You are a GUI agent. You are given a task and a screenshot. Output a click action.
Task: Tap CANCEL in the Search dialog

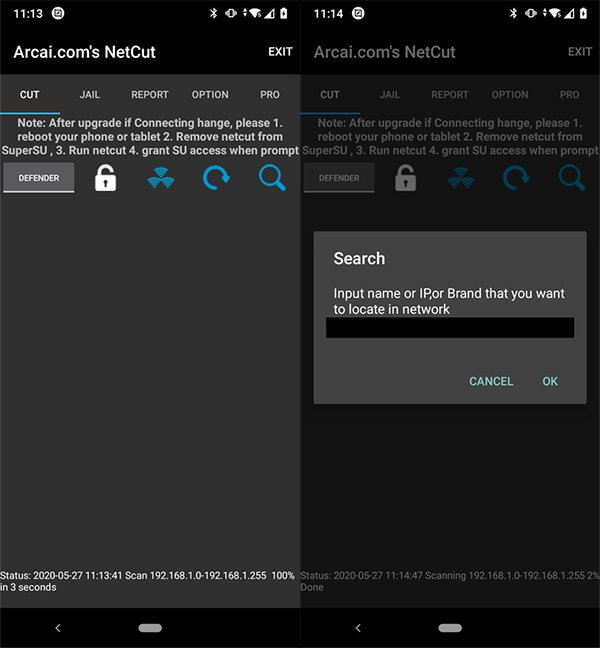tap(491, 381)
